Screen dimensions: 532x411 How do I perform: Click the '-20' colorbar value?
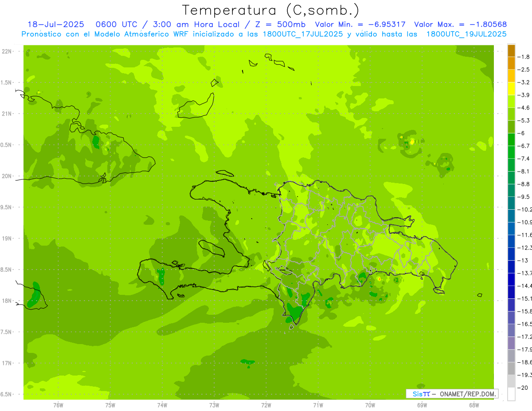[x=523, y=388]
